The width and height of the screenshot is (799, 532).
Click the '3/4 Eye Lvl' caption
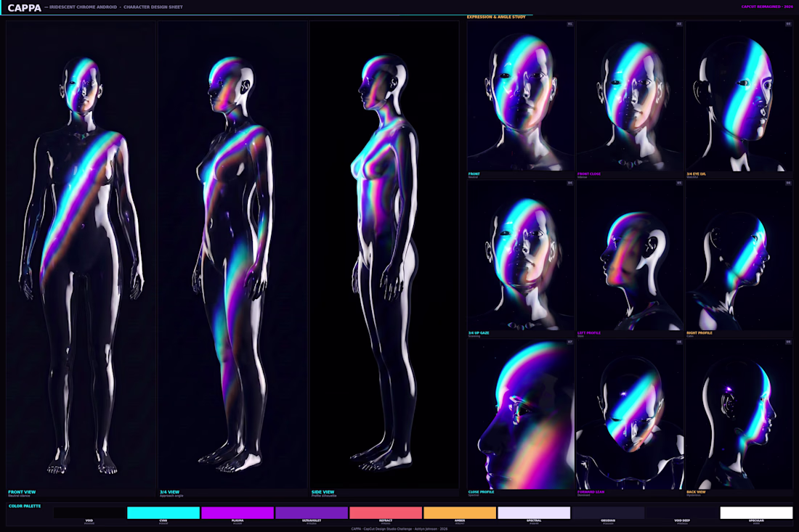(x=696, y=173)
